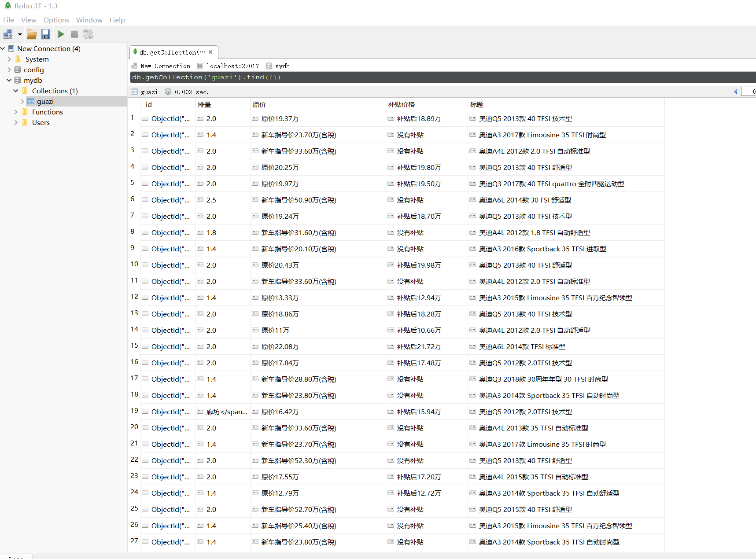Click the skip-count field beside the previous-page arrow

(x=749, y=92)
